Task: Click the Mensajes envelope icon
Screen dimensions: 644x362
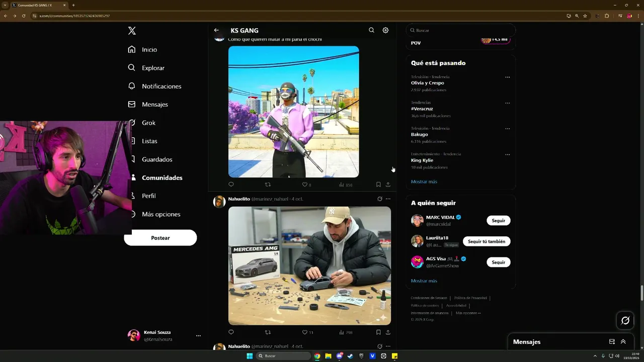Action: [x=132, y=105]
